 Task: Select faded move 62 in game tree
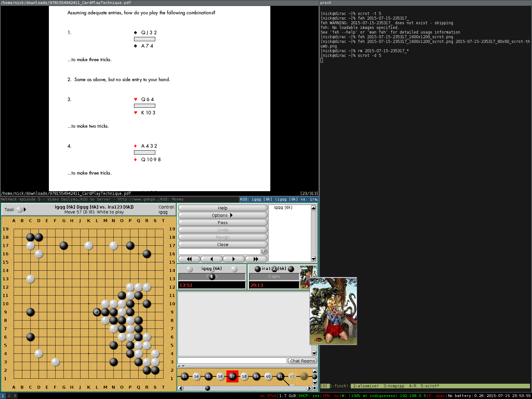[x=292, y=376]
